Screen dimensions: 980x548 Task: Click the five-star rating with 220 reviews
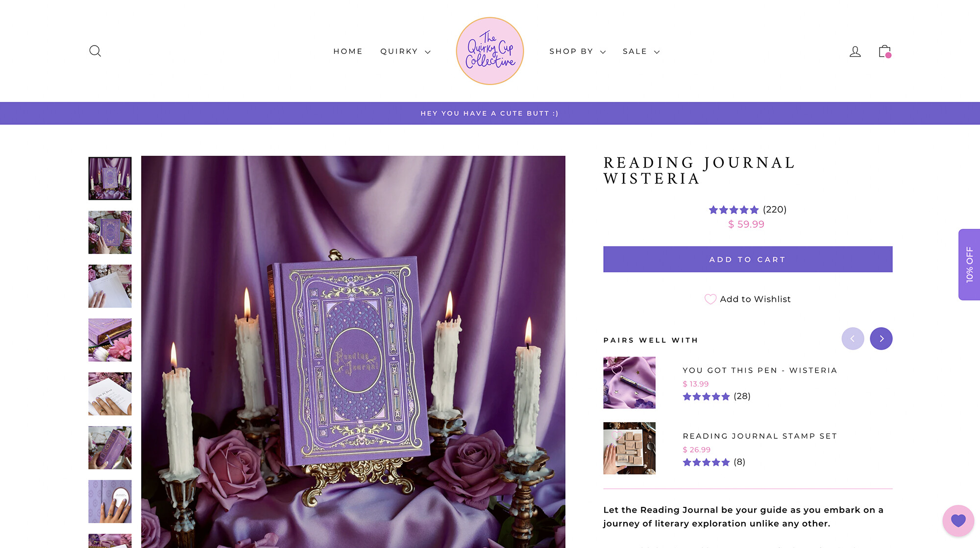coord(747,210)
